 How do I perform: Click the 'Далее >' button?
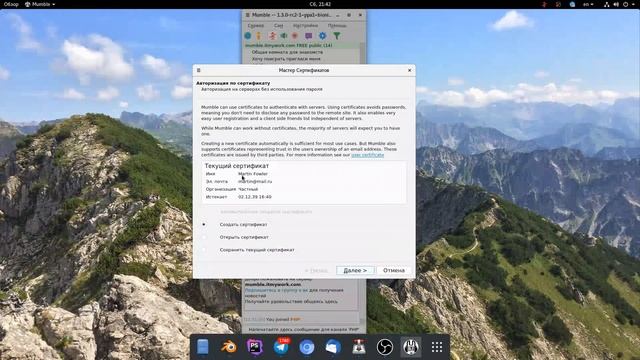point(355,270)
